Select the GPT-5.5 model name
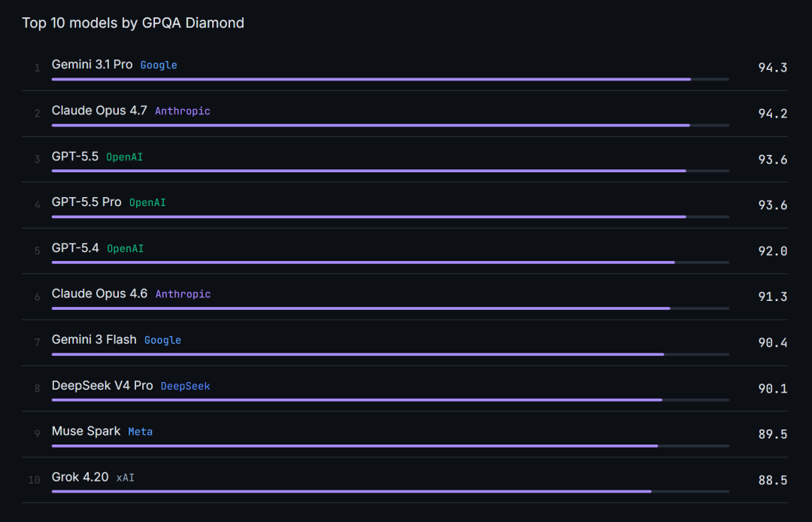This screenshot has width=812, height=522. pos(75,156)
